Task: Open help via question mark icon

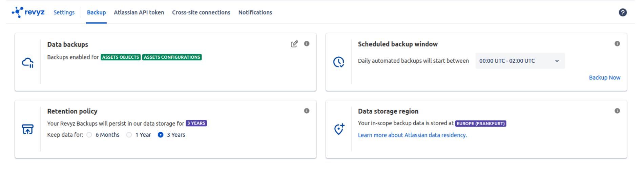Action: [622, 13]
